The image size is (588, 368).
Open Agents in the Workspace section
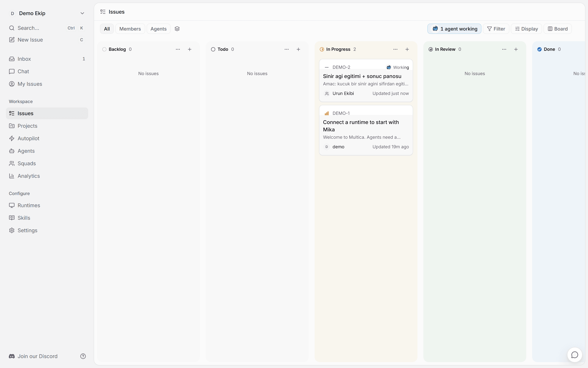[x=47, y=151]
